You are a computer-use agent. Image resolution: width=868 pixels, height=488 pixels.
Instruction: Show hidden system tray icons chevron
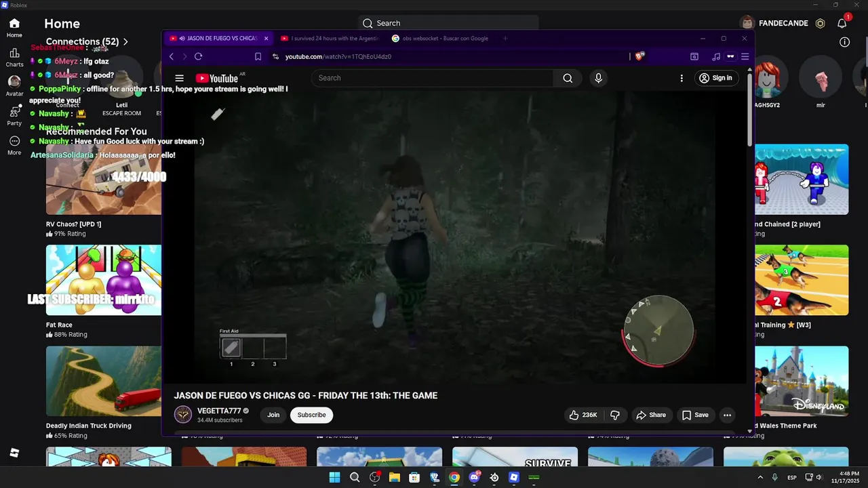pyautogui.click(x=760, y=478)
